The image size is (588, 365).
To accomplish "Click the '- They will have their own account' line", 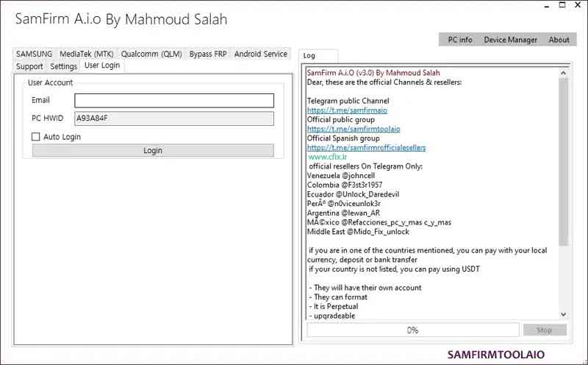I will (365, 288).
